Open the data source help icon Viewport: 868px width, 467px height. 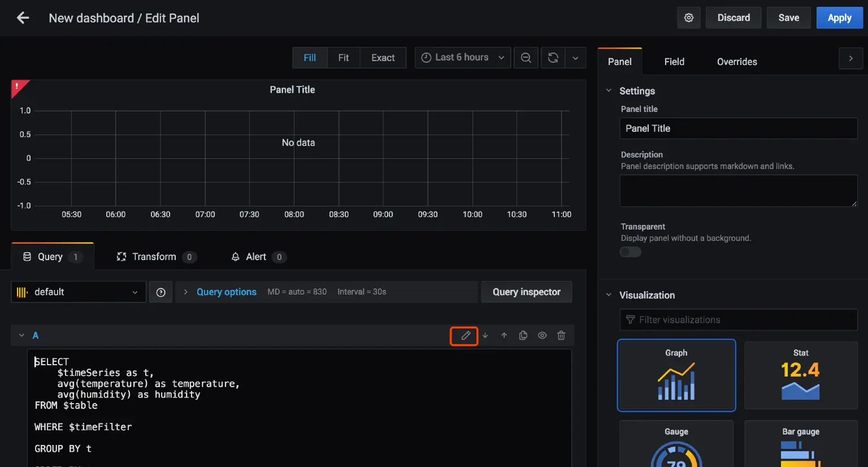coord(160,292)
